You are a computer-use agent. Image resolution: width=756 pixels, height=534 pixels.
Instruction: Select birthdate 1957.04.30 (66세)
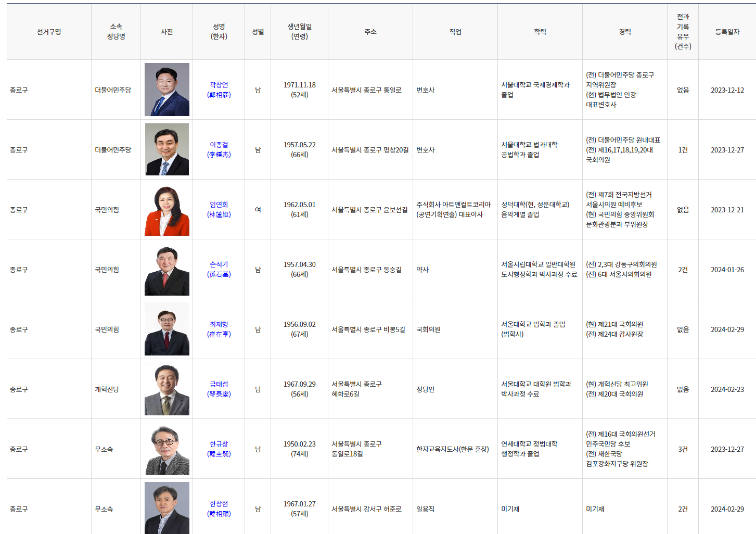click(x=300, y=269)
